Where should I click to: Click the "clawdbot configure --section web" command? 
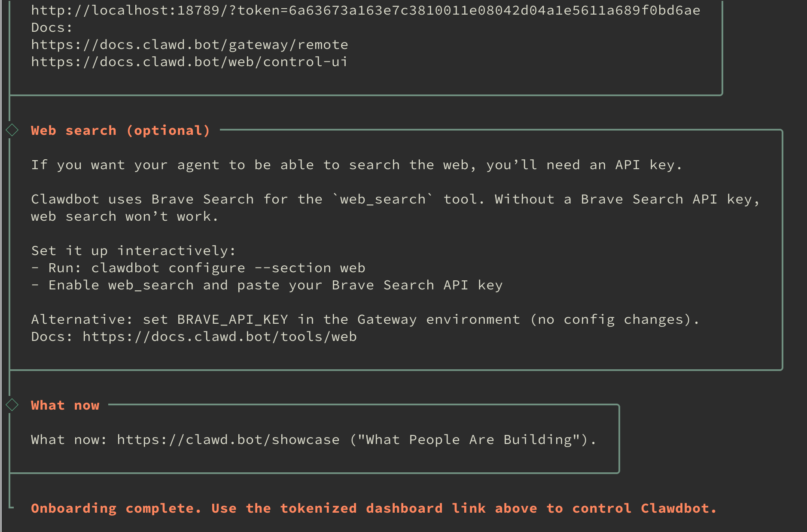tap(228, 268)
